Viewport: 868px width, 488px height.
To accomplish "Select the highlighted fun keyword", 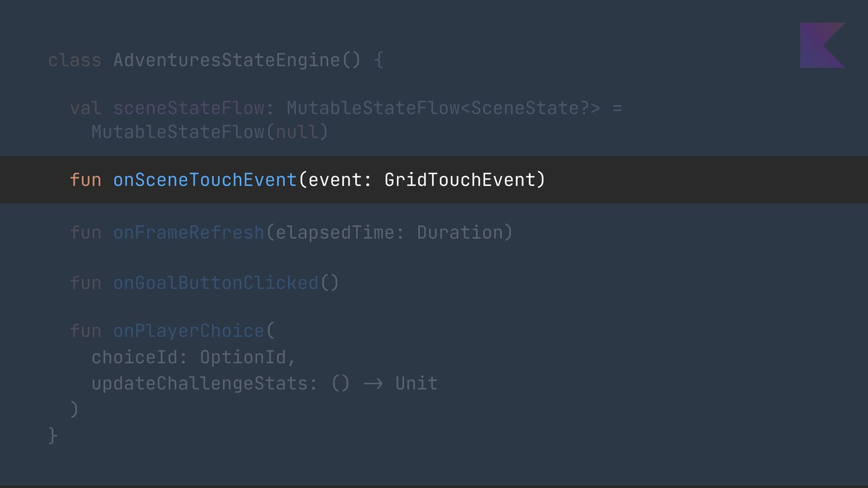I will click(85, 180).
